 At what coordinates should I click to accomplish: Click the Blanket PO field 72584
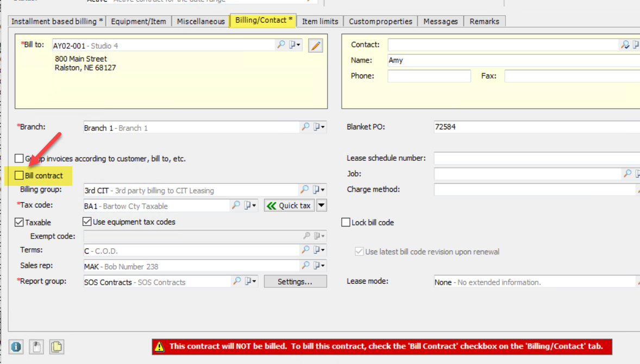pyautogui.click(x=537, y=127)
